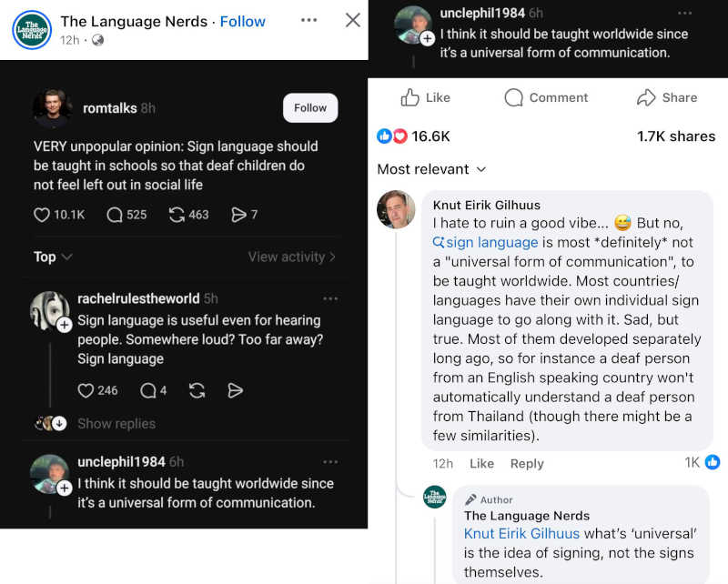This screenshot has width=728, height=584.
Task: Expand the Top sorting dropdown
Action: (x=53, y=257)
